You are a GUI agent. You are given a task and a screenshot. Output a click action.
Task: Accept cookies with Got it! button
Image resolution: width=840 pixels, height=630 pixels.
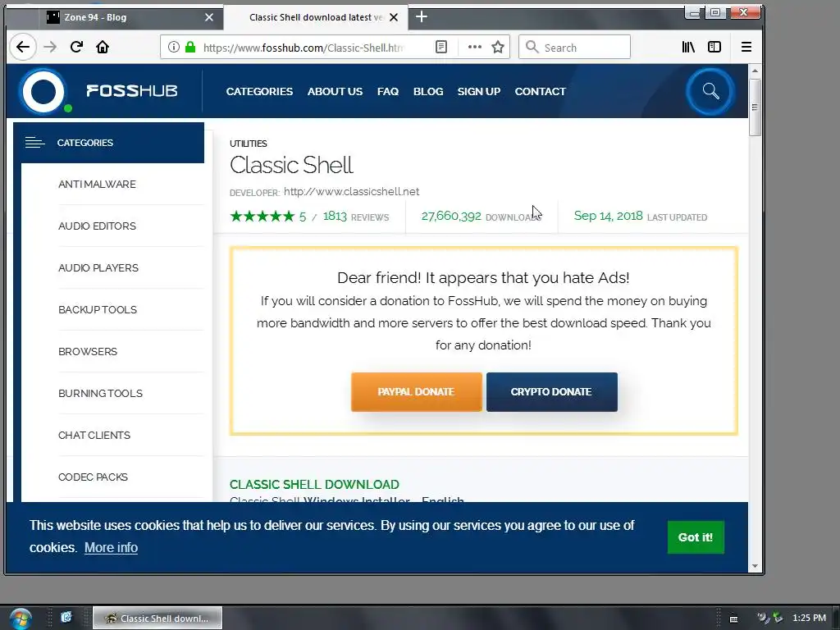point(696,537)
